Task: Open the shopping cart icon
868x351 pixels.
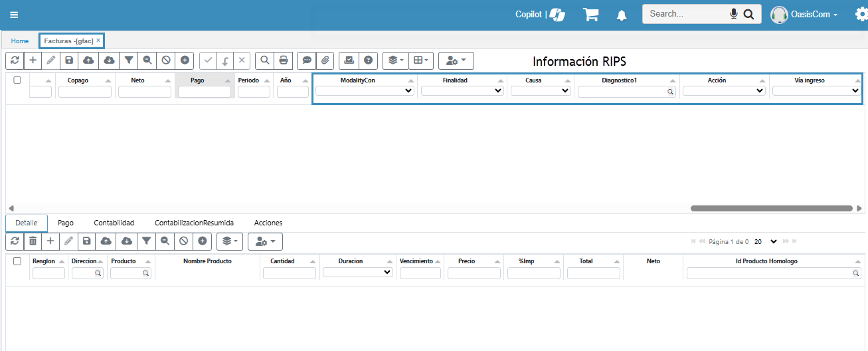Action: [590, 15]
